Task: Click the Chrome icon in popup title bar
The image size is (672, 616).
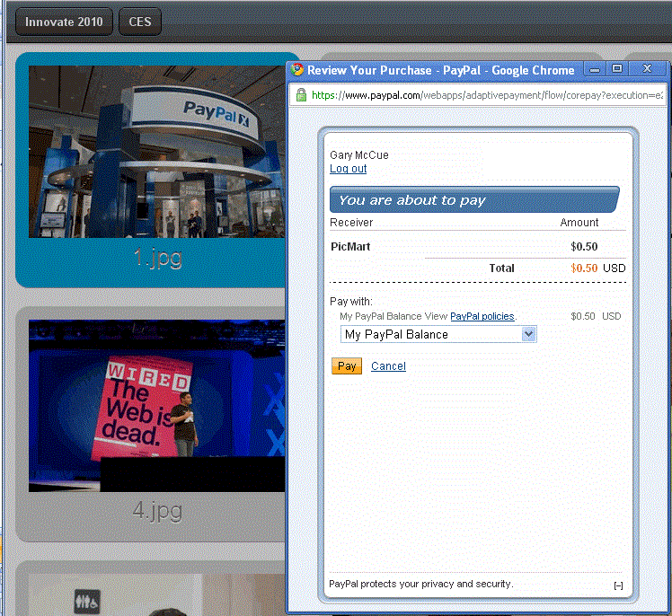Action: tap(297, 70)
